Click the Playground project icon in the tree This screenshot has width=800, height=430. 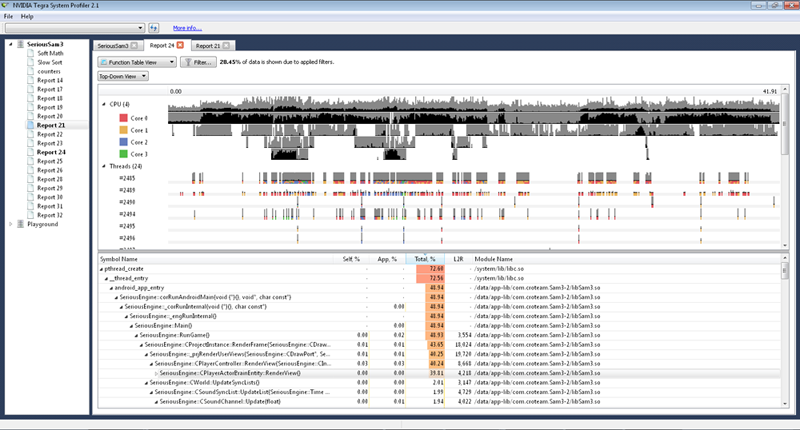[x=20, y=224]
